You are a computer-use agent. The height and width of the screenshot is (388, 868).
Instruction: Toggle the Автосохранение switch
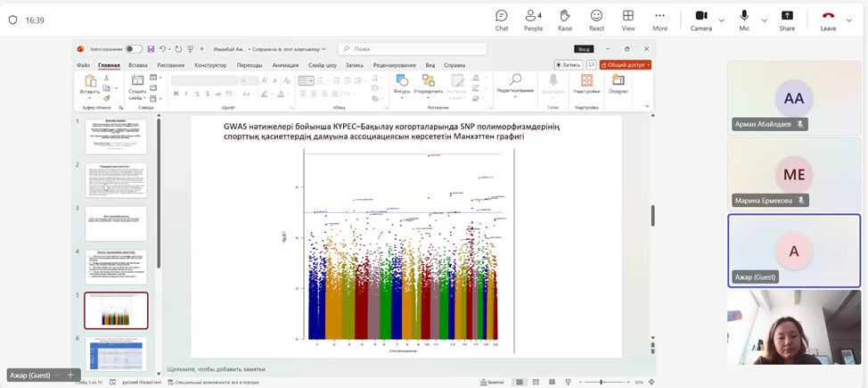pyautogui.click(x=133, y=49)
